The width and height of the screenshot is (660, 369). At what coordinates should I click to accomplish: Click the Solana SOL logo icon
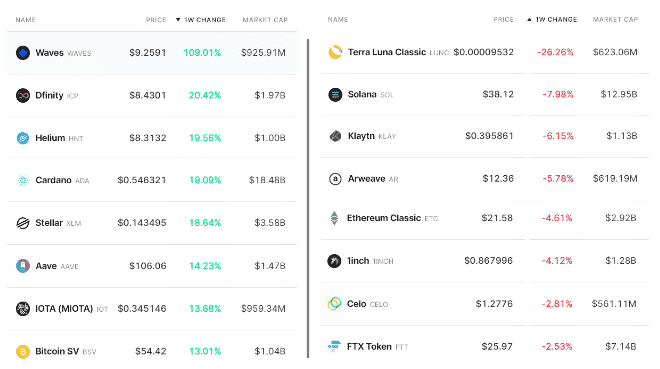[x=335, y=94]
